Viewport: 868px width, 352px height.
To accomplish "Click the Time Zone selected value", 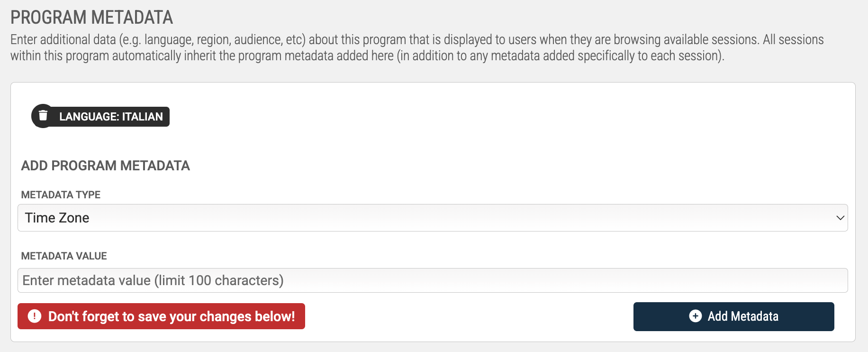I will pos(57,218).
